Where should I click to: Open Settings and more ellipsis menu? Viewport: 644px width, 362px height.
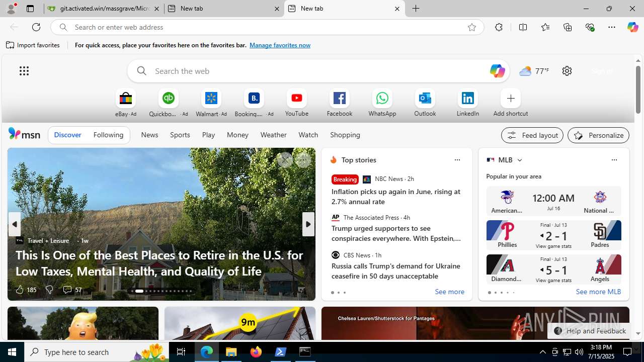[x=612, y=27]
